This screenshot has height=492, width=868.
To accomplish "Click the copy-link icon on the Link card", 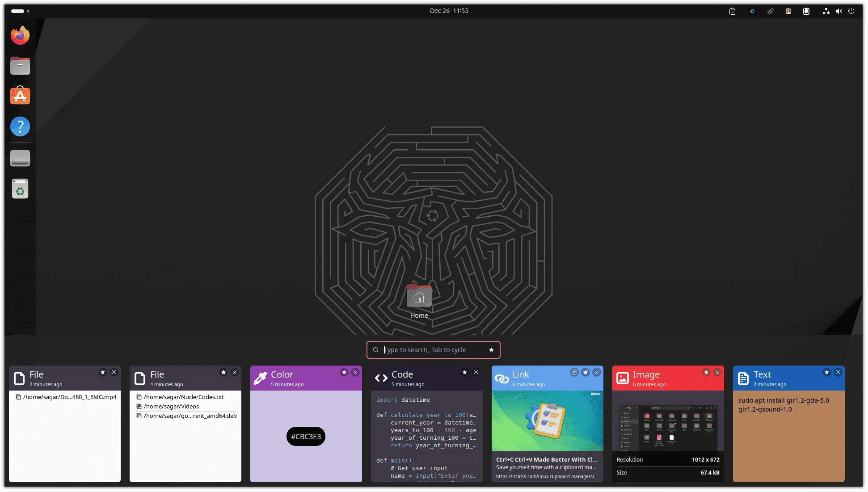I will [575, 372].
